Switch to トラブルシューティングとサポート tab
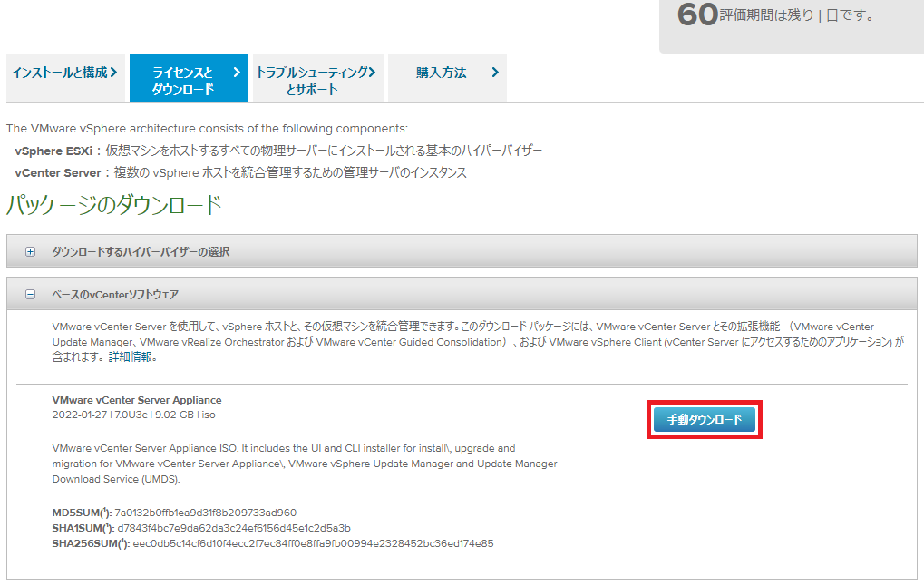This screenshot has width=924, height=586. click(x=318, y=78)
